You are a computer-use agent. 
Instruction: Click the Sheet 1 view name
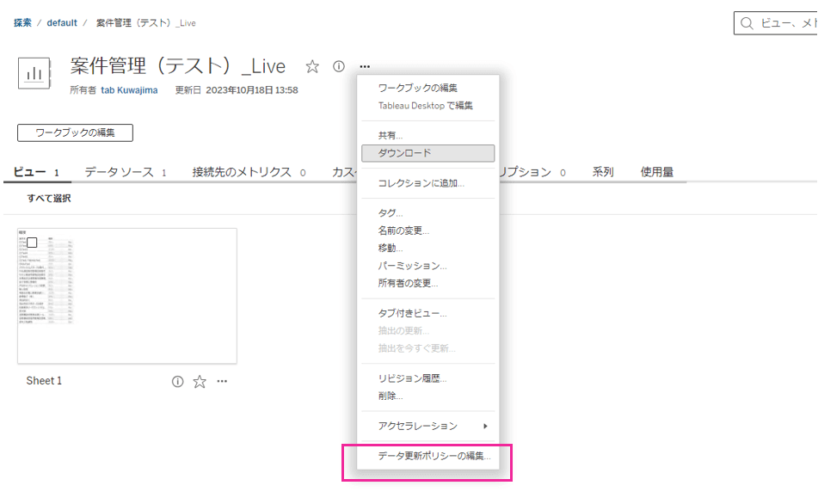(44, 381)
